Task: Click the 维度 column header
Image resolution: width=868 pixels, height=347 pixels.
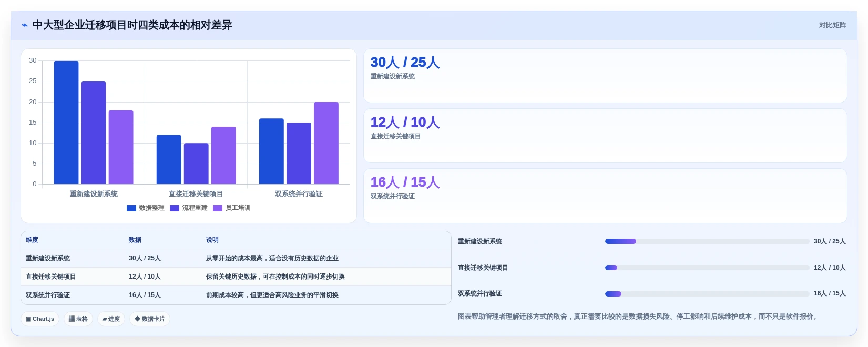Action: (32, 240)
